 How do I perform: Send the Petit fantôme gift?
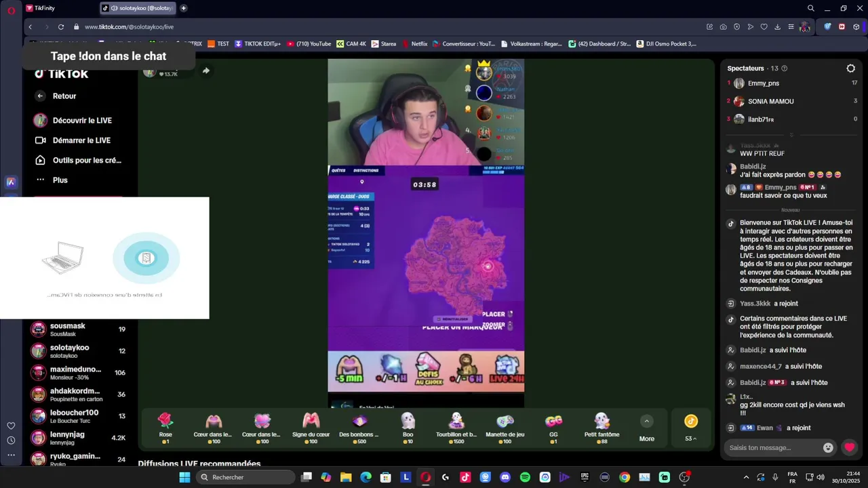(602, 428)
